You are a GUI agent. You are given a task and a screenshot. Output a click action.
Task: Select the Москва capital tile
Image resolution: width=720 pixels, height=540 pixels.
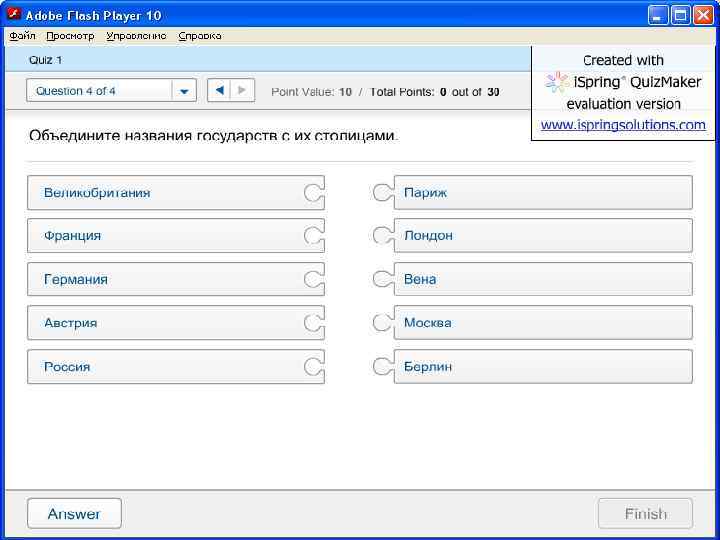click(x=533, y=323)
